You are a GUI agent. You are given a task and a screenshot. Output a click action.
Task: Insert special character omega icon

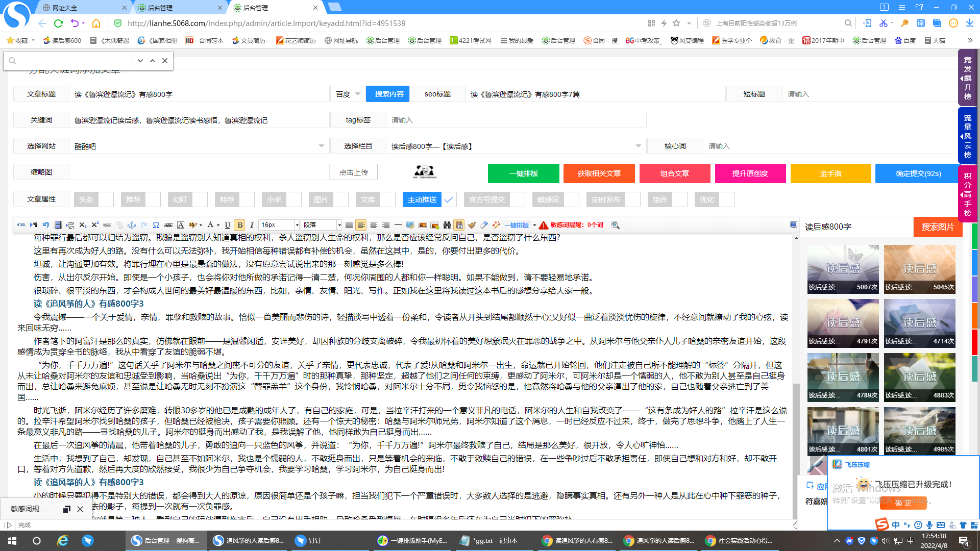click(x=156, y=225)
